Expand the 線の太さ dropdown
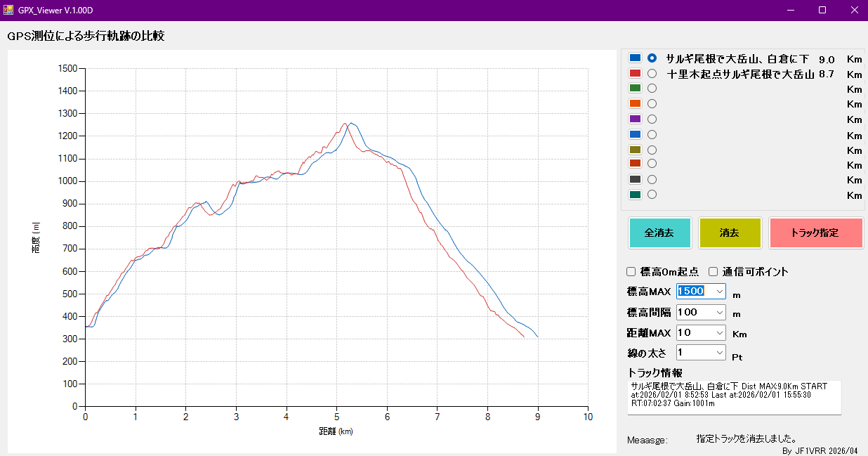This screenshot has width=868, height=456. 719,353
